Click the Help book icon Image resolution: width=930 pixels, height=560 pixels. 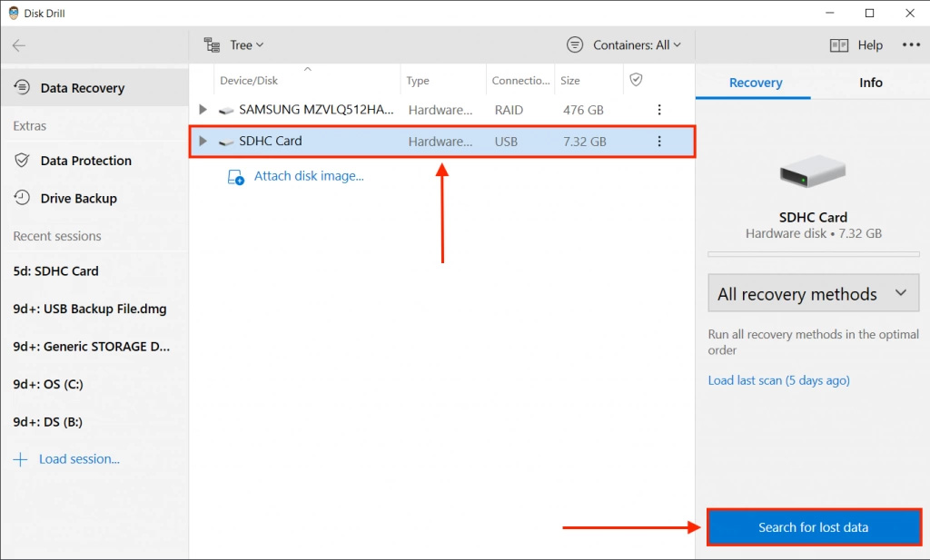838,45
